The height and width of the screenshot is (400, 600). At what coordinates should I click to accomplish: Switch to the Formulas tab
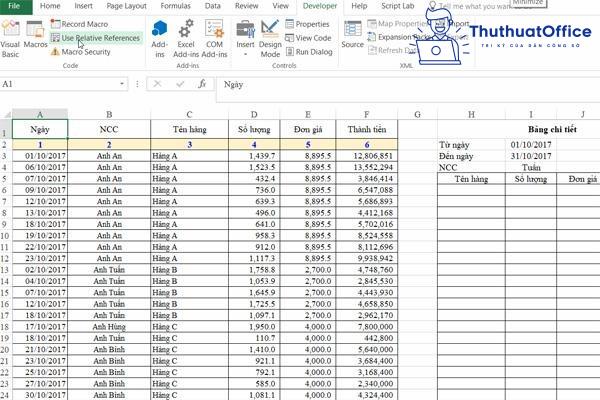click(x=176, y=6)
